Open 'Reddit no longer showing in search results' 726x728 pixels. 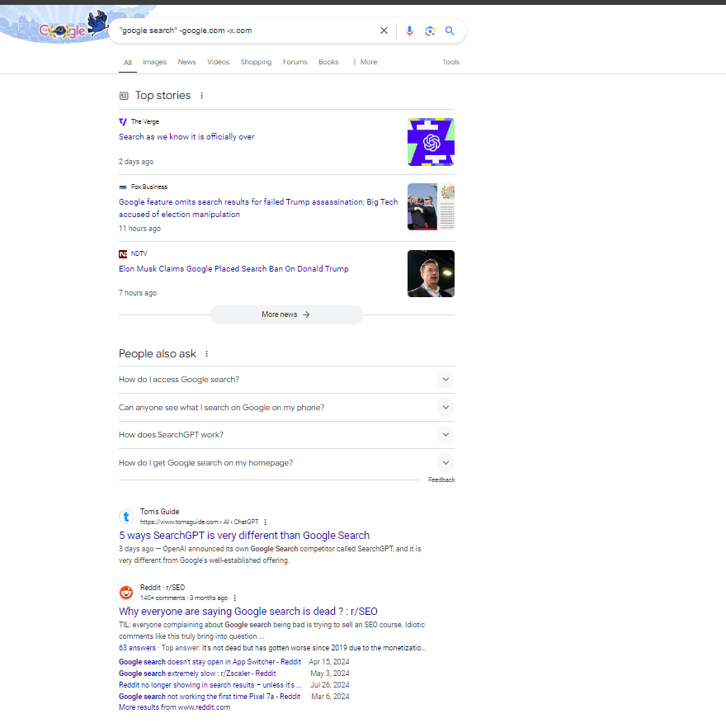(210, 685)
